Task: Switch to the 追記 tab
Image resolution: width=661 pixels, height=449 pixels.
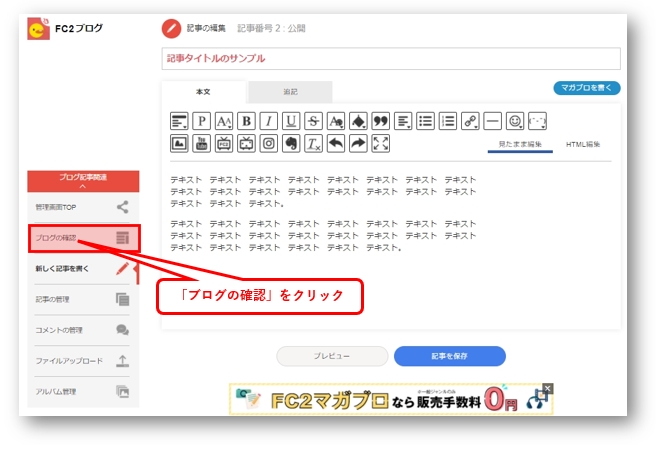Action: (x=290, y=91)
